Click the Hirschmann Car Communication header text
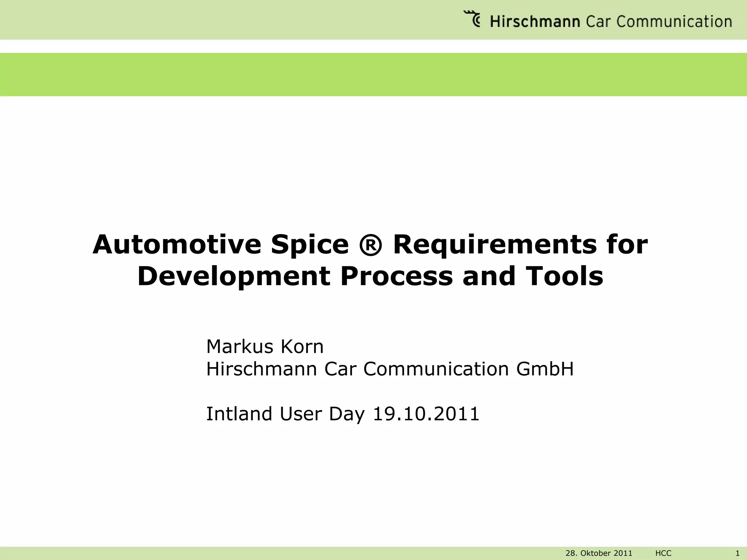 (611, 22)
